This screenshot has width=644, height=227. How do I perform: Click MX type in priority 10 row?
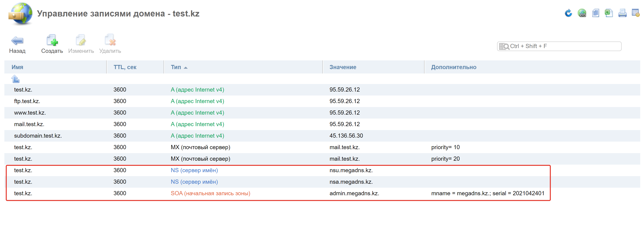point(200,147)
